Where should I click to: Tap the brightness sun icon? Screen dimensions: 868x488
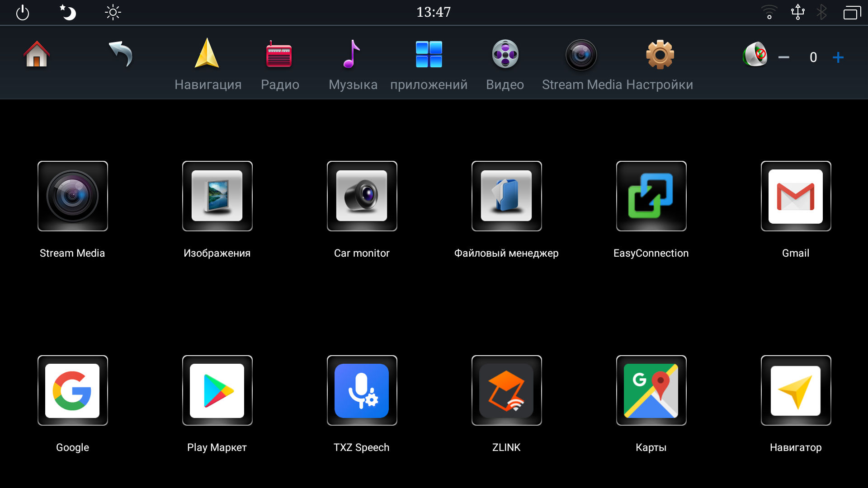click(x=113, y=12)
